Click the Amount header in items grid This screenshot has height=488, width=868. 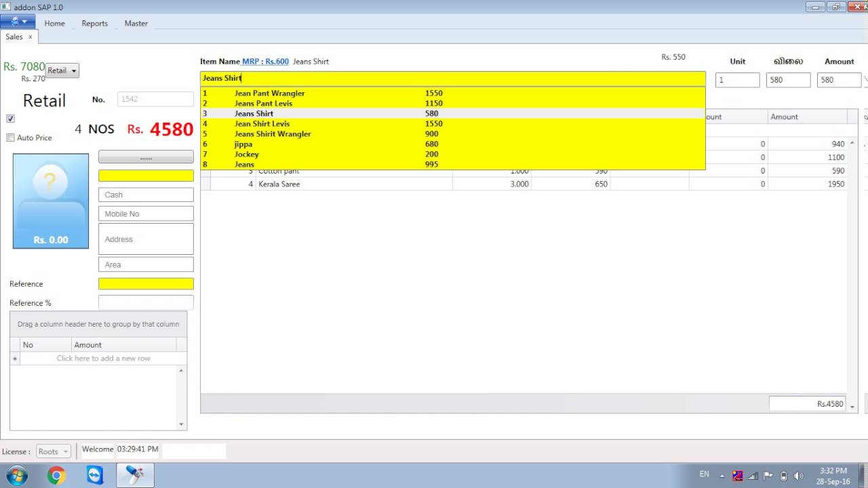click(x=807, y=117)
